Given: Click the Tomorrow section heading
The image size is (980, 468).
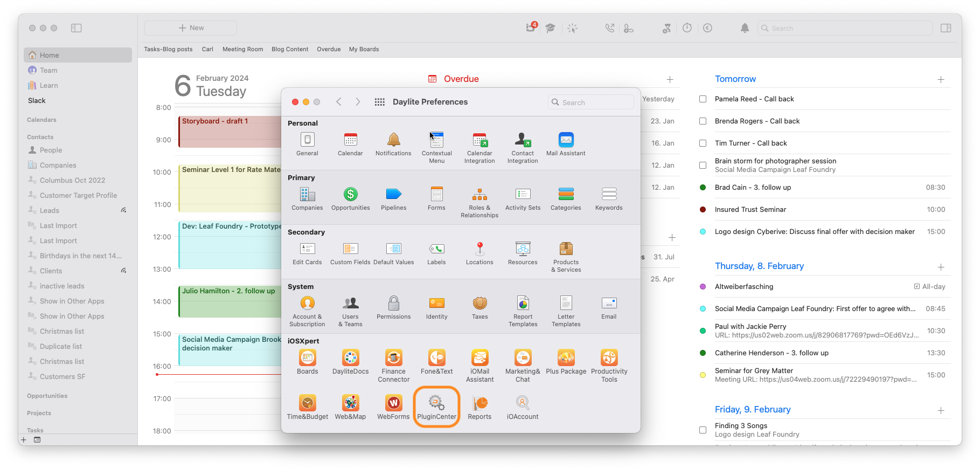Looking at the screenshot, I should click(735, 79).
